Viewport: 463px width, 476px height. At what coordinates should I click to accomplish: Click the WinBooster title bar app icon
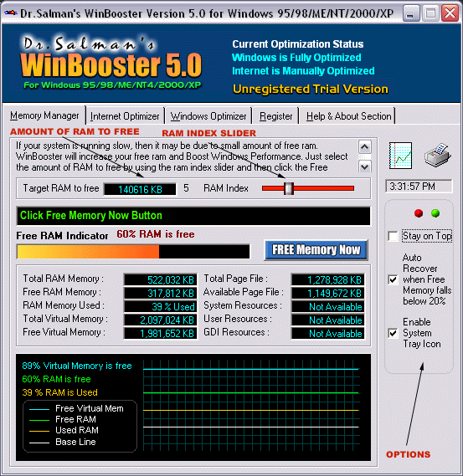pyautogui.click(x=11, y=13)
